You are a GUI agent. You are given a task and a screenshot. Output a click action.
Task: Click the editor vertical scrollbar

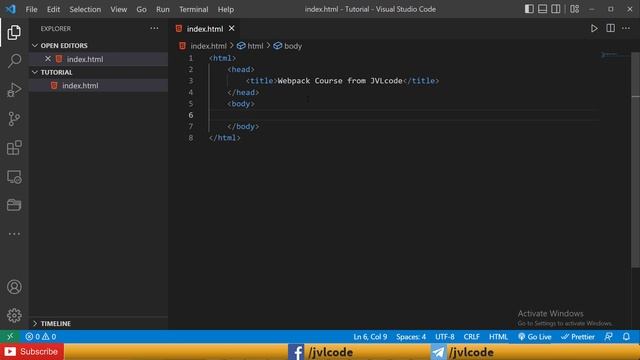pos(636,159)
